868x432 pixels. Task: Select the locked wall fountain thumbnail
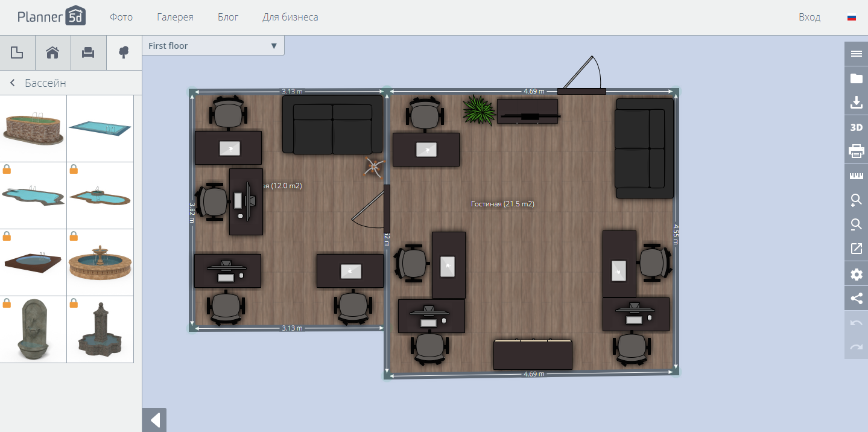[33, 329]
